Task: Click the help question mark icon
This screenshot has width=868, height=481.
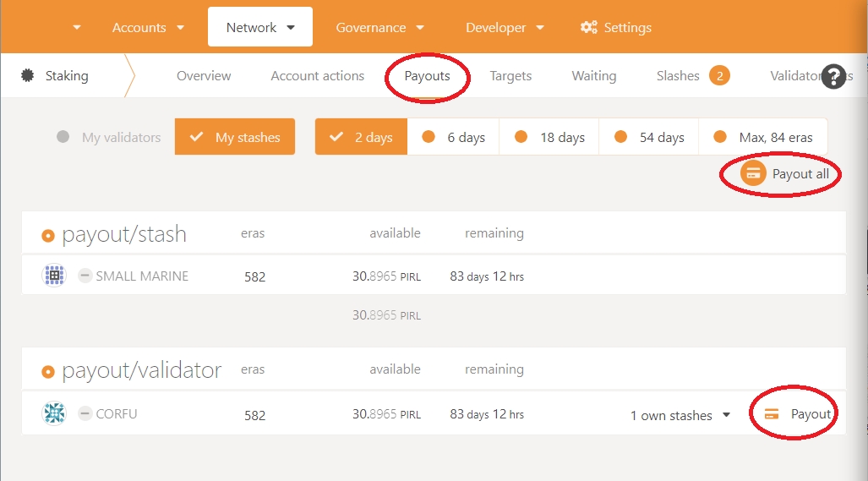Action: point(833,76)
